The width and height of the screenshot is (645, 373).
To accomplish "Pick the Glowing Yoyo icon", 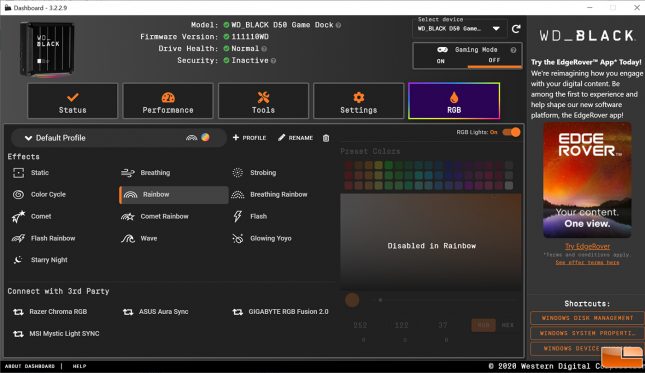I will [x=237, y=238].
